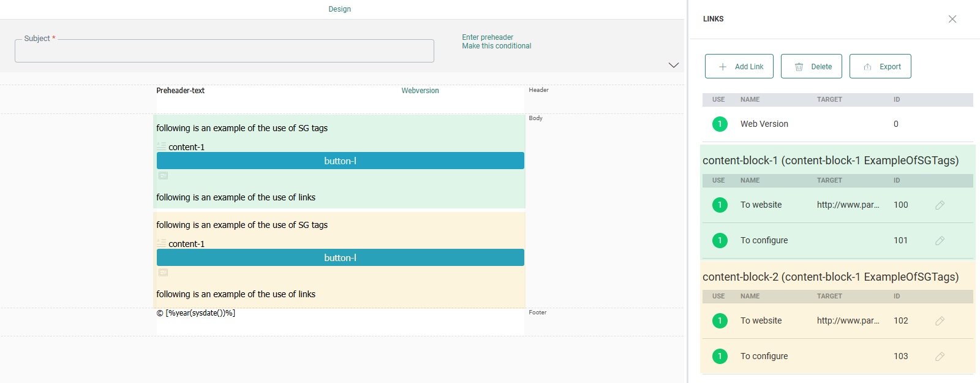Viewport: 980px width, 383px height.
Task: Click use-count badge for link ID 103
Action: click(720, 357)
